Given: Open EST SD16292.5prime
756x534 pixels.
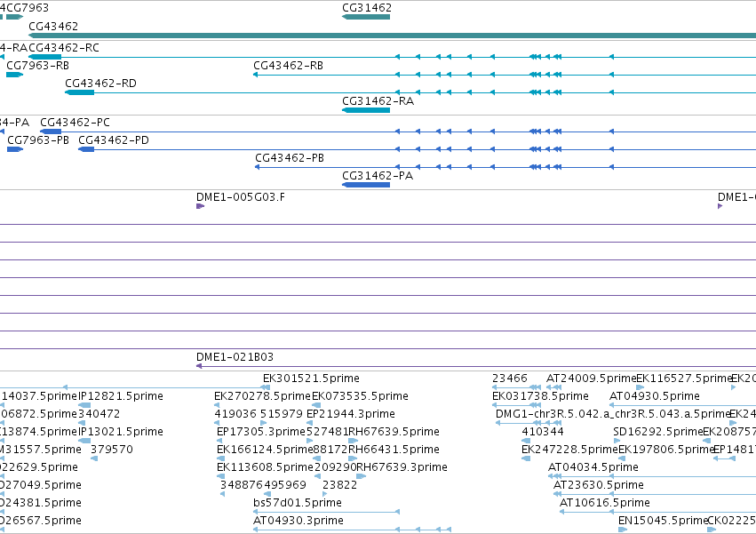Looking at the screenshot, I should tap(658, 432).
